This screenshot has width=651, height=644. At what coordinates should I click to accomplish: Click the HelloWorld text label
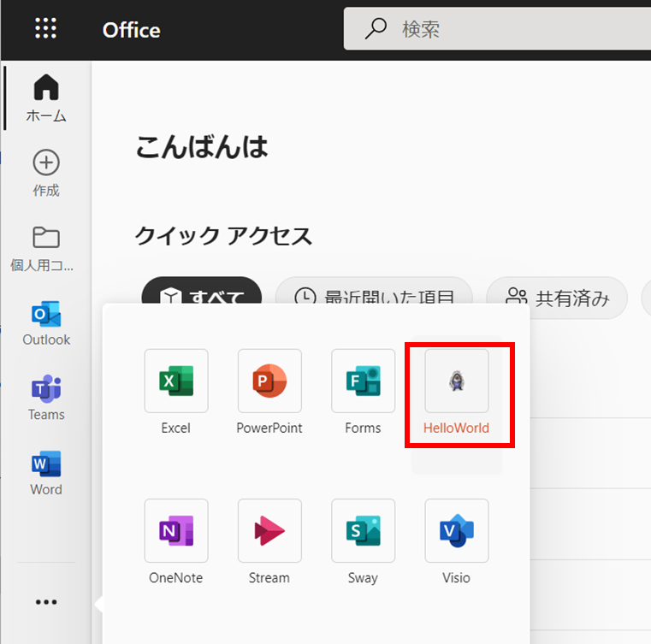(456, 428)
